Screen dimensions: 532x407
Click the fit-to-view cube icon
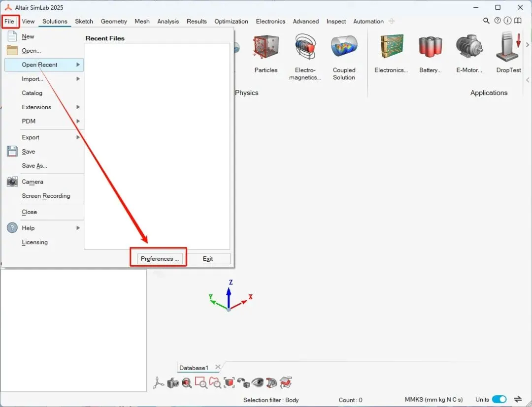[x=230, y=382]
